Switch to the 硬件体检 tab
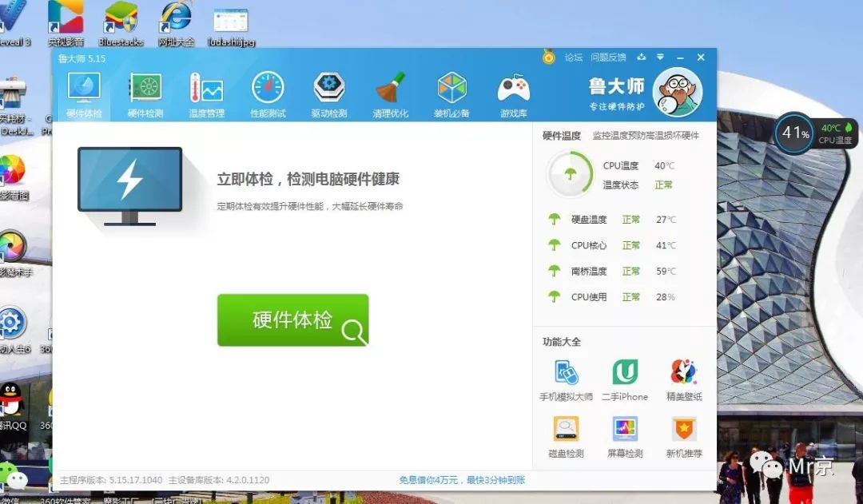 click(x=84, y=92)
